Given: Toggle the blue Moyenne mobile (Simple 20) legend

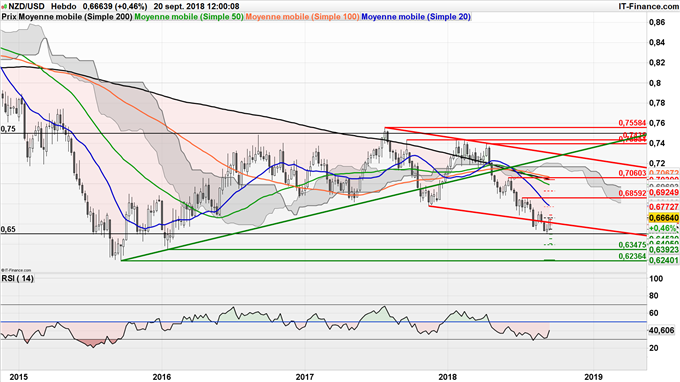Looking at the screenshot, I should 415,17.
